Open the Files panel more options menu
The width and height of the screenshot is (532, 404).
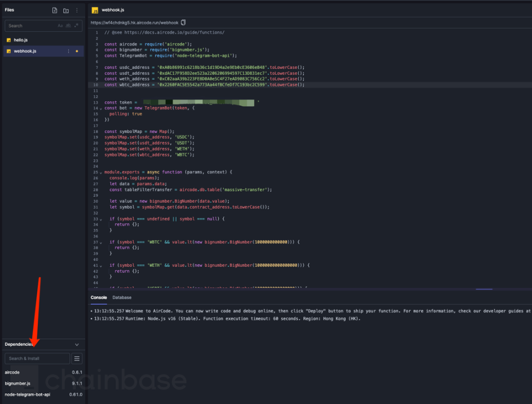(76, 11)
